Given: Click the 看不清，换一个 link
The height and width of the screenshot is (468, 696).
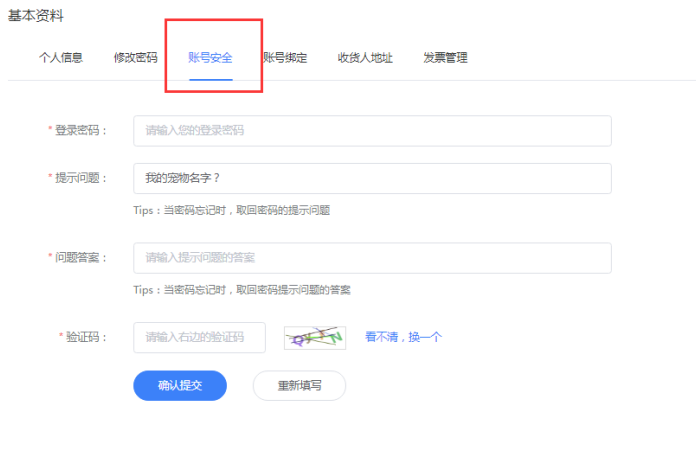Looking at the screenshot, I should [x=403, y=337].
